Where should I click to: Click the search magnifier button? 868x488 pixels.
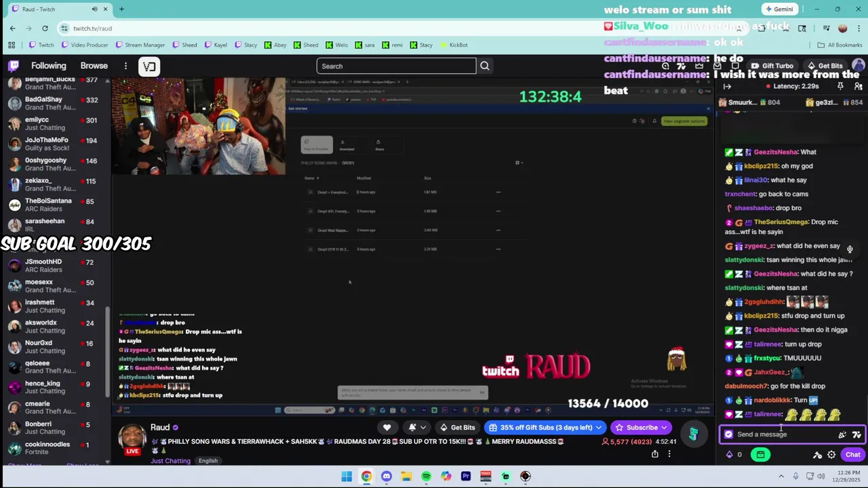(x=485, y=66)
